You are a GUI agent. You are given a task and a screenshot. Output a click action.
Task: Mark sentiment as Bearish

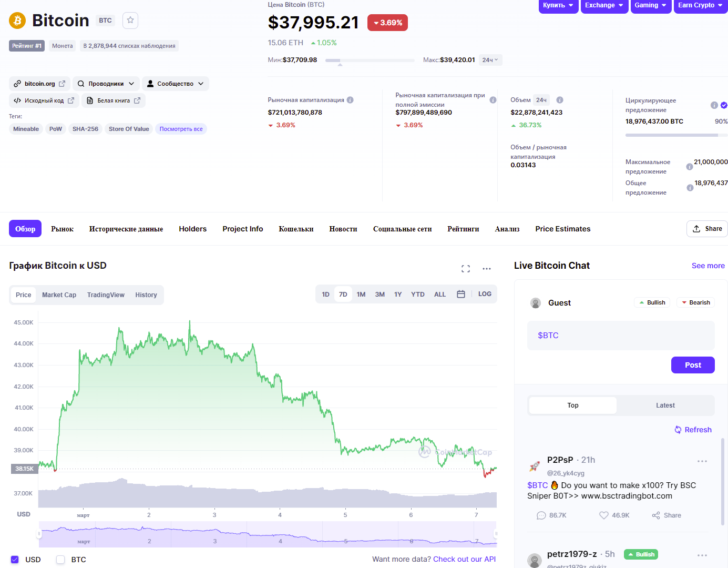(695, 302)
